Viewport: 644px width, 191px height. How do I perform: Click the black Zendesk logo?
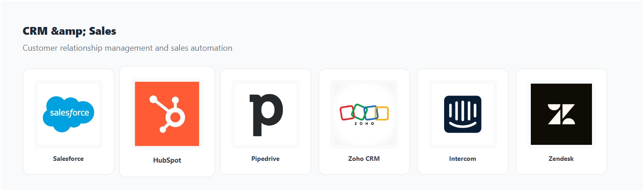tap(561, 114)
